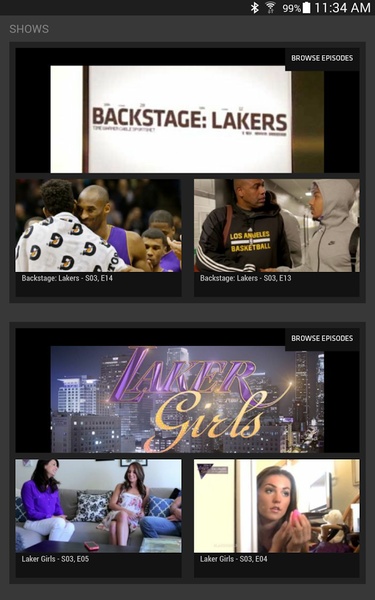
Task: Tap the 99% battery percentage text
Action: click(x=292, y=8)
